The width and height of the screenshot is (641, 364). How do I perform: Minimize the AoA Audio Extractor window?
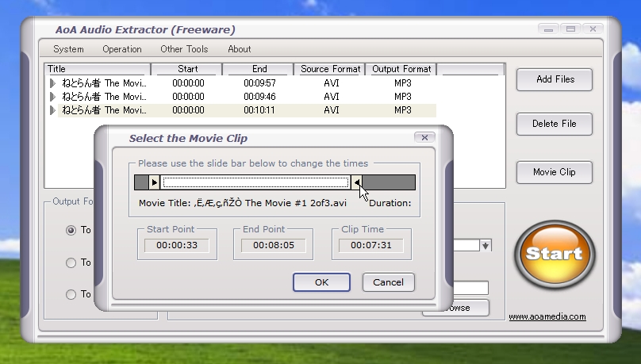[x=549, y=29]
